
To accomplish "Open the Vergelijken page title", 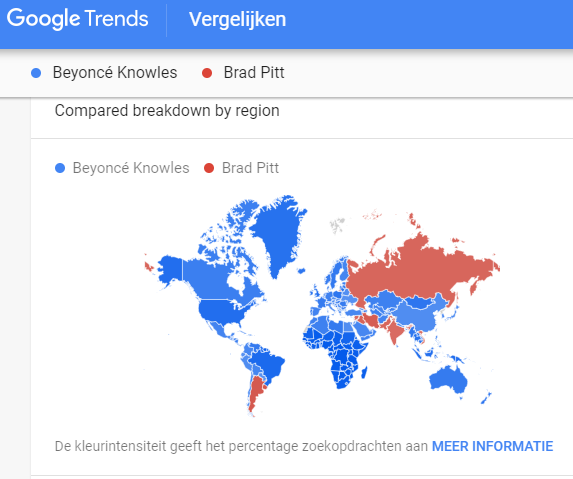I will (x=237, y=19).
